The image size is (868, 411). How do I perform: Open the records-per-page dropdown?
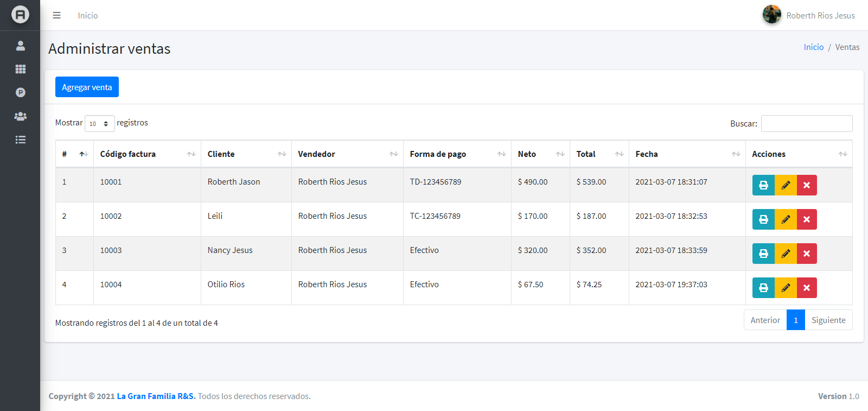[x=100, y=124]
